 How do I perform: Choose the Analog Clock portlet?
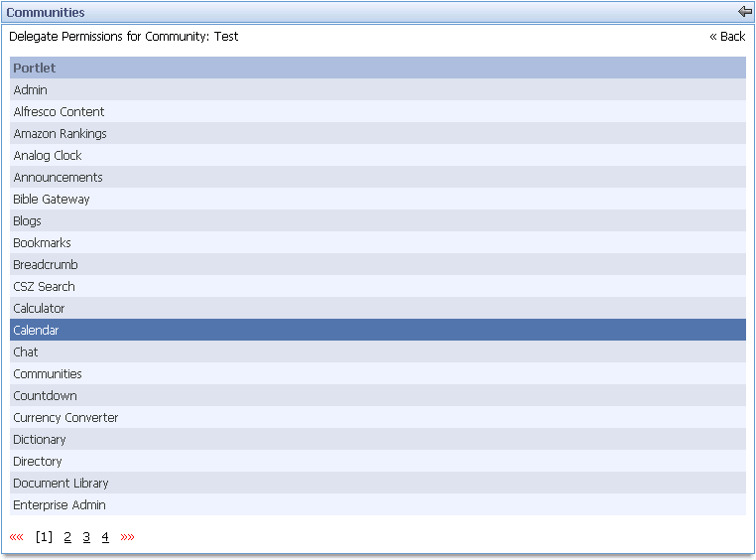(48, 156)
